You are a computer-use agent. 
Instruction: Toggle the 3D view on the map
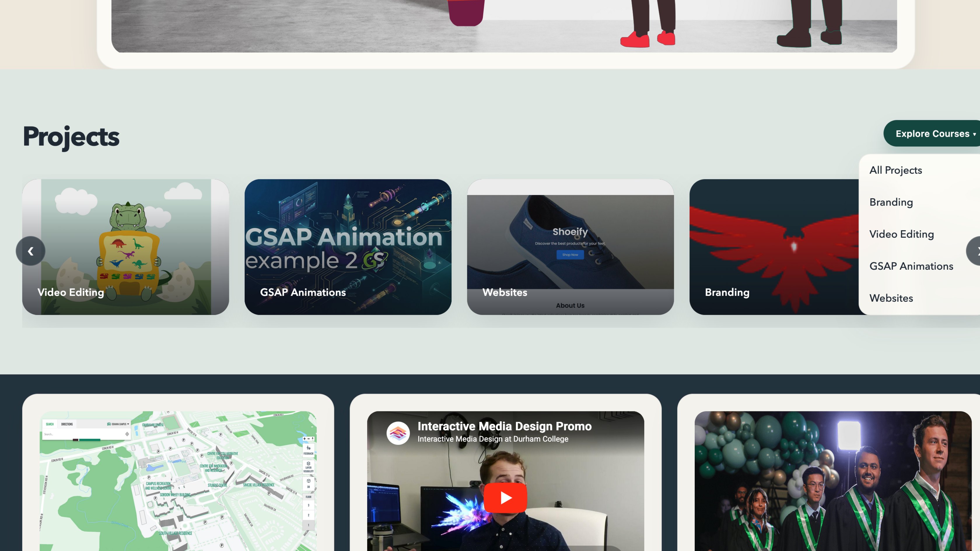click(309, 483)
